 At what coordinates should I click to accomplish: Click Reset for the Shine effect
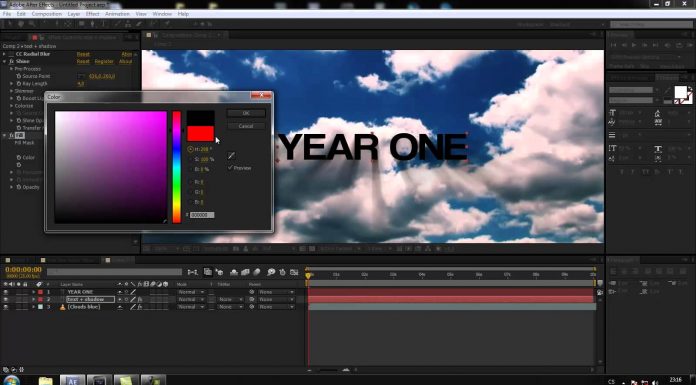coord(83,61)
